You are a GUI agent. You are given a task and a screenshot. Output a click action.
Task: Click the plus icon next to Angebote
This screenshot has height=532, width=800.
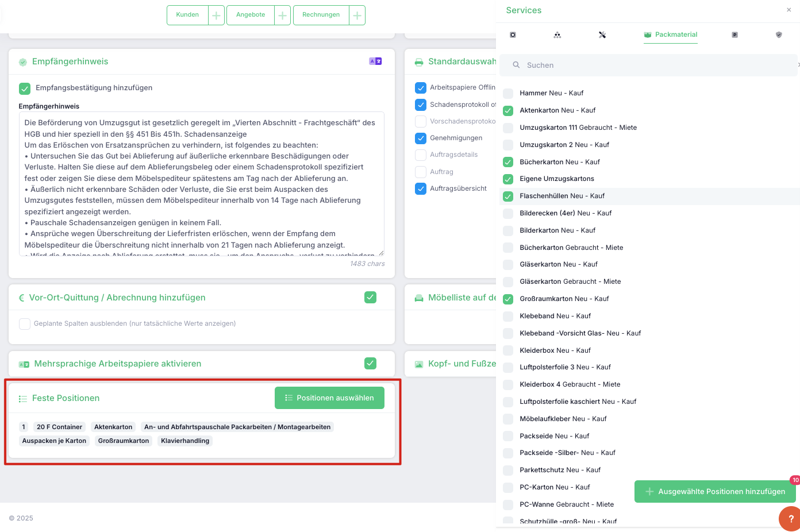(283, 16)
